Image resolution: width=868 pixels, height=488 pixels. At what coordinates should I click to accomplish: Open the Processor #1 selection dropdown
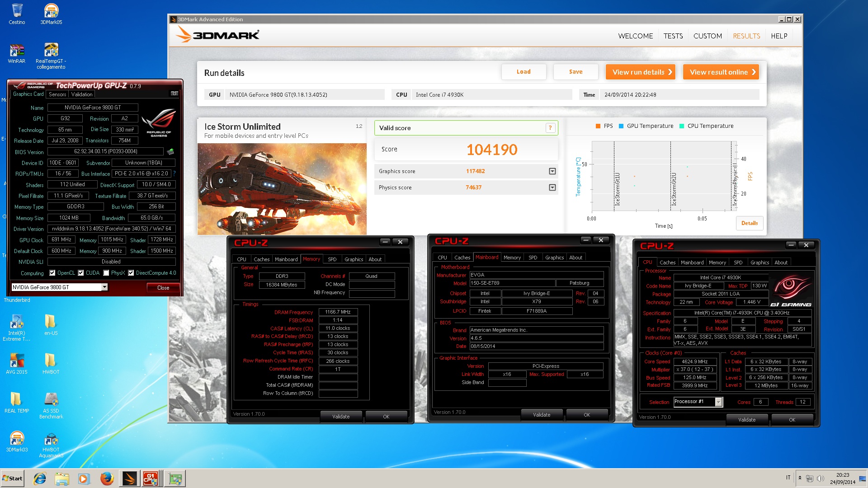[718, 402]
